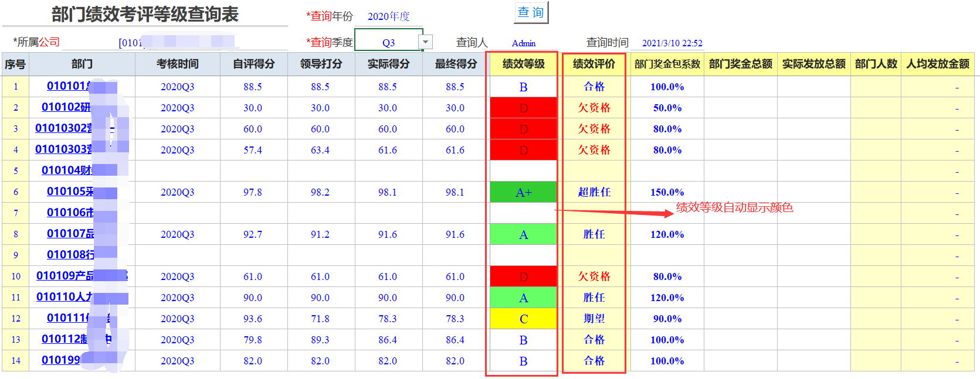Image resolution: width=980 pixels, height=379 pixels.
Task: Select the Q3 quarter combo box
Action: 388,42
